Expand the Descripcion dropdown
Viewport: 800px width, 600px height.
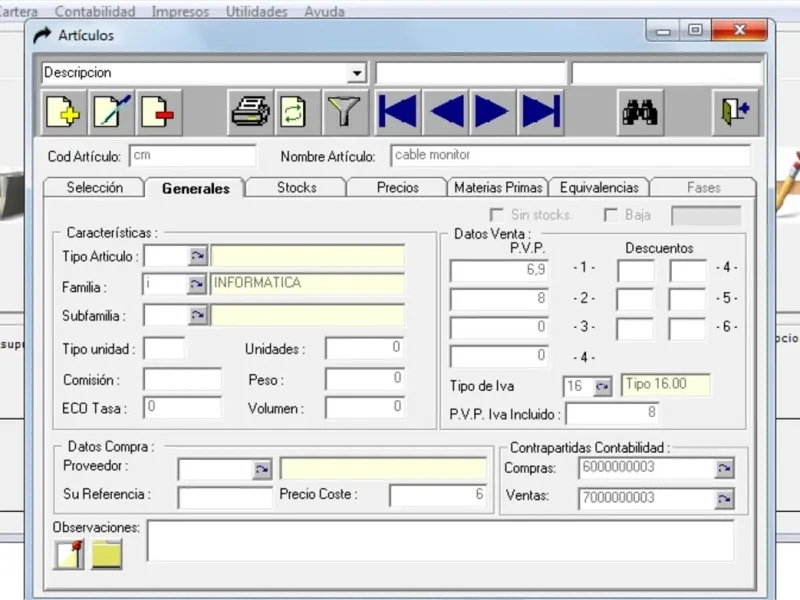click(357, 73)
